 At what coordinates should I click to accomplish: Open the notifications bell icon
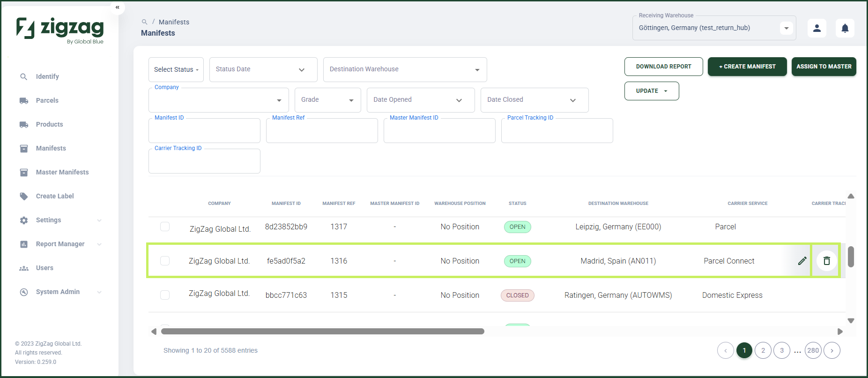[845, 28]
